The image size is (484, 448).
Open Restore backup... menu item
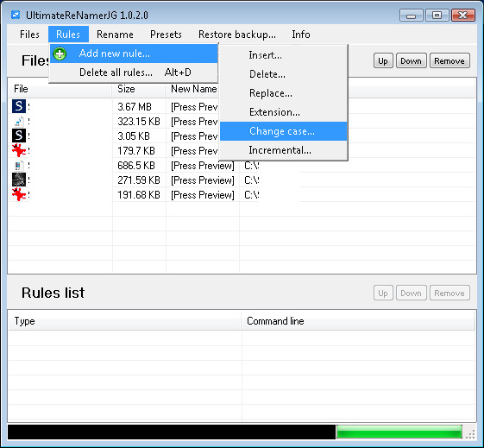tap(237, 35)
